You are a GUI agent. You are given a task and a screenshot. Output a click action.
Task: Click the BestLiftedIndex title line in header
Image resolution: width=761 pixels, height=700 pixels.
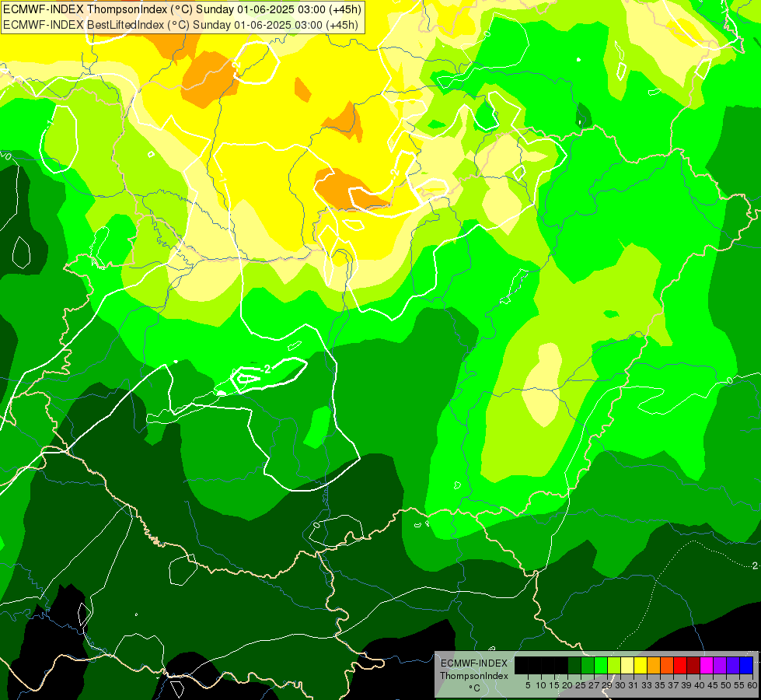180,25
